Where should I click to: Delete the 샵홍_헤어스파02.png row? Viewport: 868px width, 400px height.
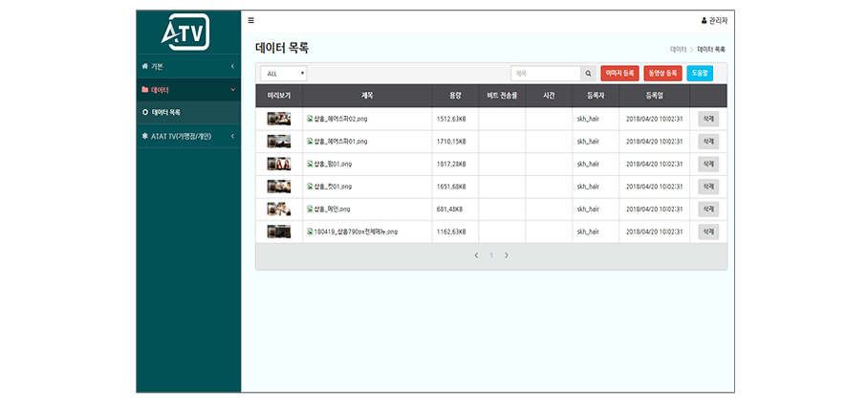tap(708, 119)
